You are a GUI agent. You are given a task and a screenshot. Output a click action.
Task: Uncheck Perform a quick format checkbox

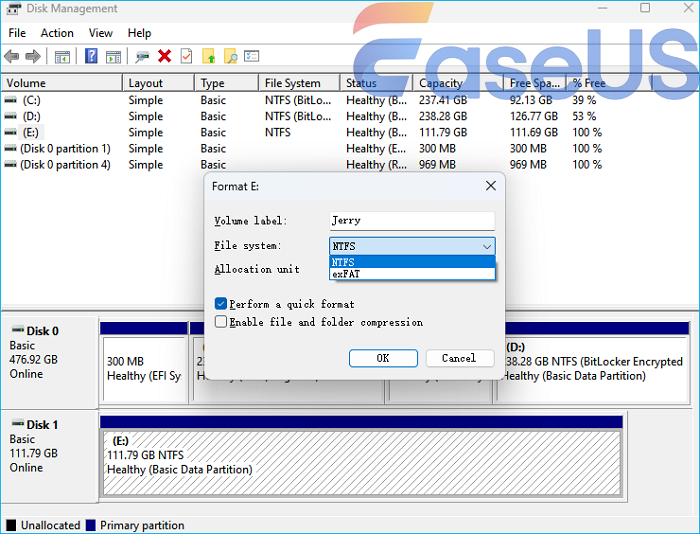coord(220,304)
